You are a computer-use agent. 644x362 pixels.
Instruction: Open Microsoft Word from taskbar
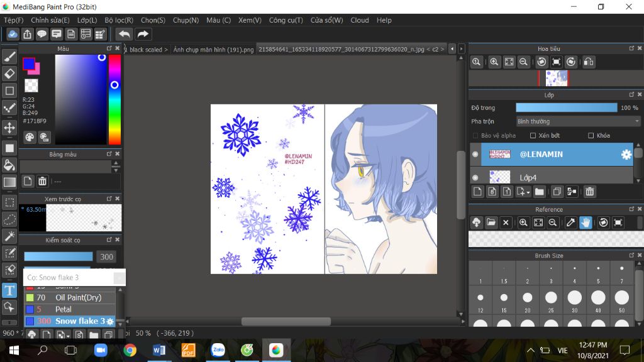coord(159,350)
